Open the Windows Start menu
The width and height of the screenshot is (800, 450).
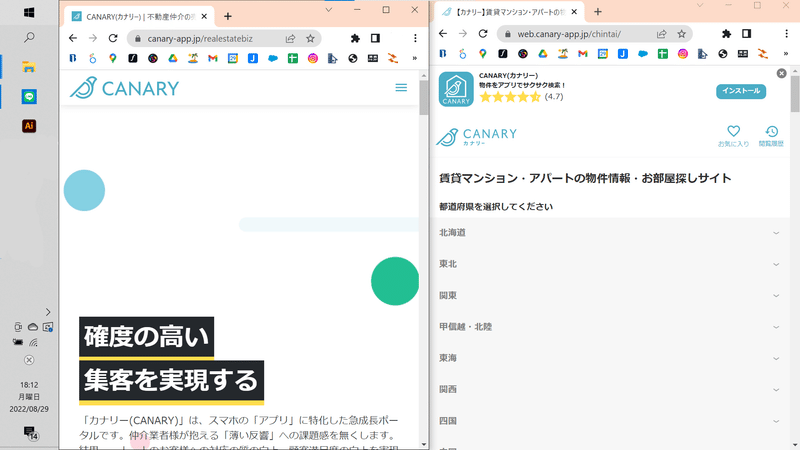click(29, 12)
